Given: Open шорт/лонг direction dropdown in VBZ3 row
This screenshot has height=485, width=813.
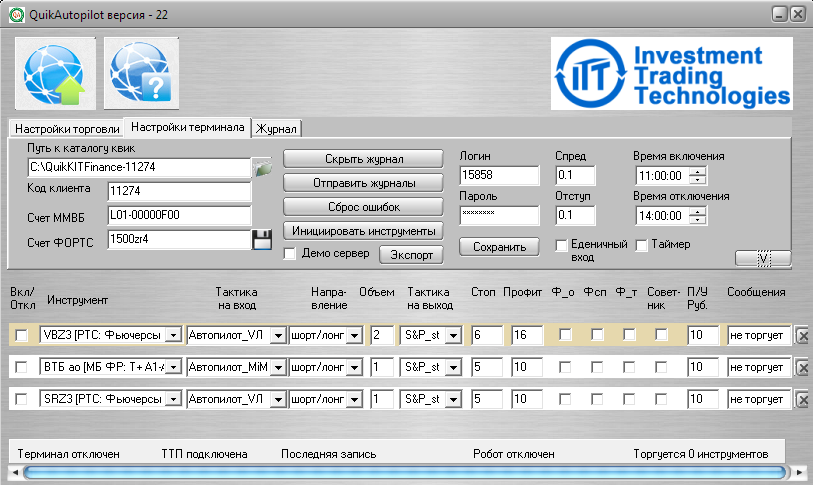Looking at the screenshot, I should pyautogui.click(x=355, y=336).
